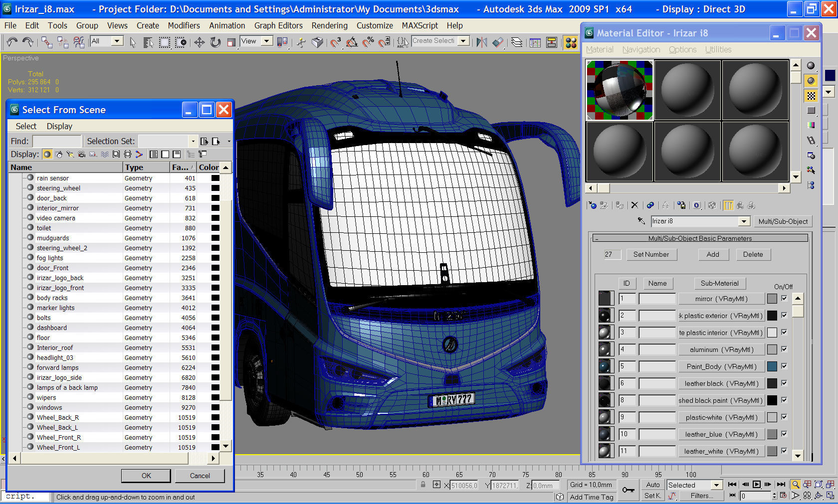This screenshot has height=504, width=838.
Task: Open the Material Editor toolbar icon
Action: (x=571, y=42)
